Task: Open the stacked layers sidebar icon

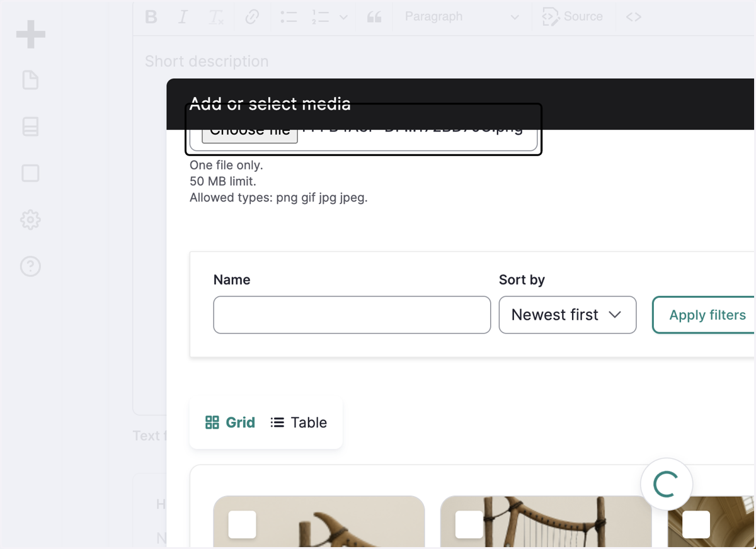Action: click(30, 127)
